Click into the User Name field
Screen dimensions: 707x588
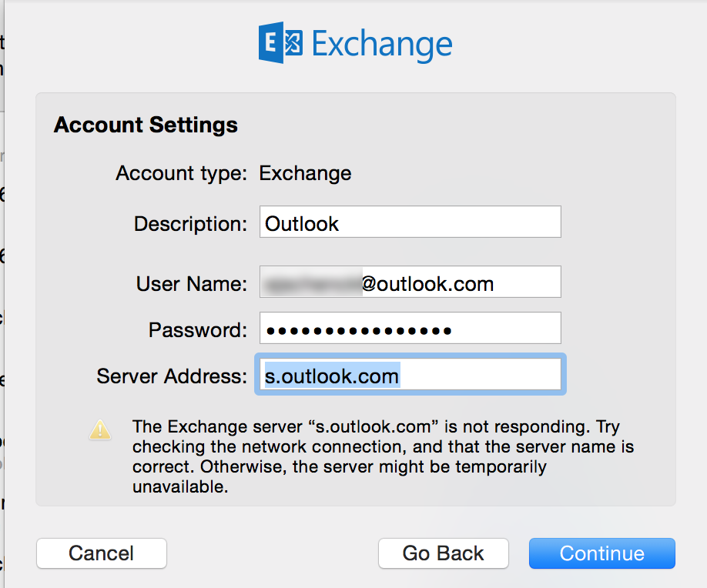tap(410, 282)
